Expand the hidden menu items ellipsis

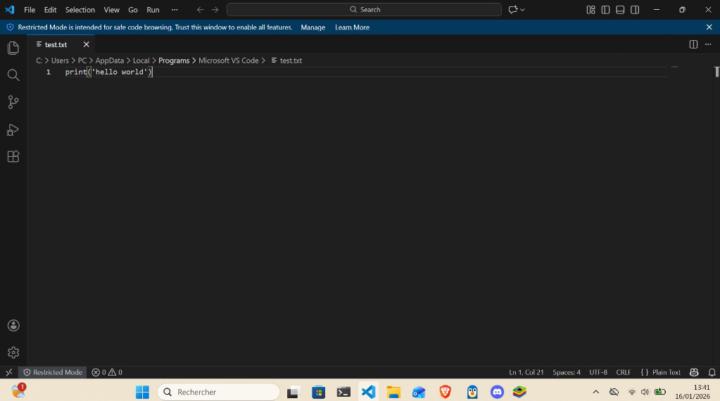[174, 9]
